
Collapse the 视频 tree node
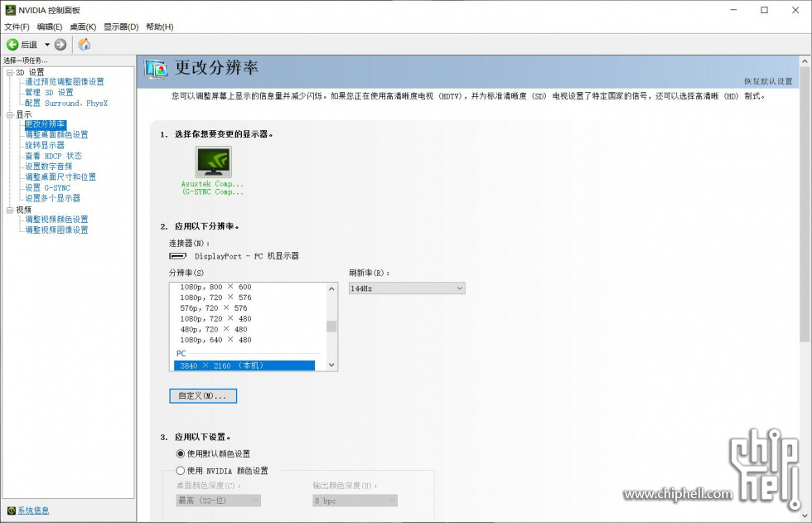coord(10,210)
